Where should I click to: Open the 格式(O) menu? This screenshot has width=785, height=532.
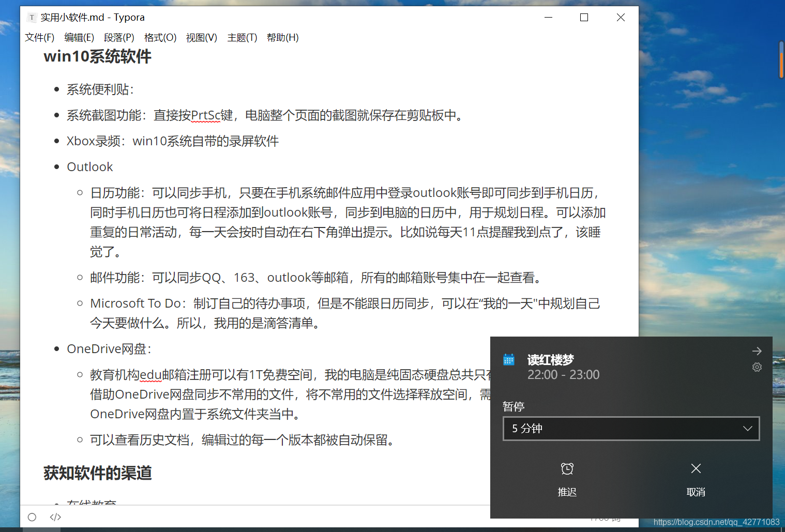tap(160, 38)
